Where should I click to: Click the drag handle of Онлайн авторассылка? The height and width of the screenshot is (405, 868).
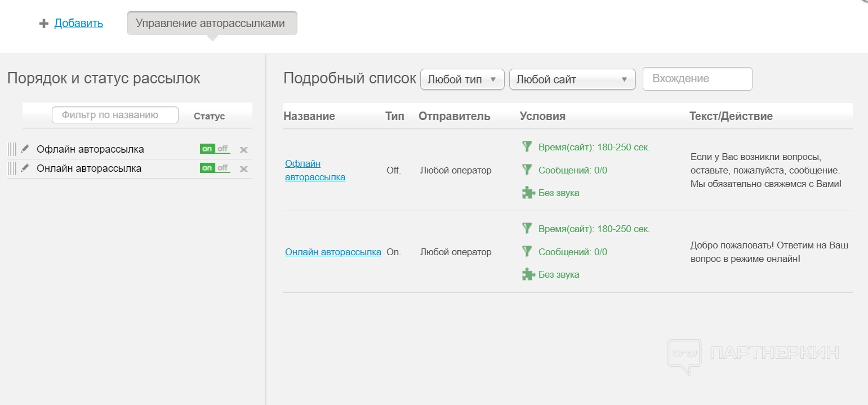tap(12, 168)
